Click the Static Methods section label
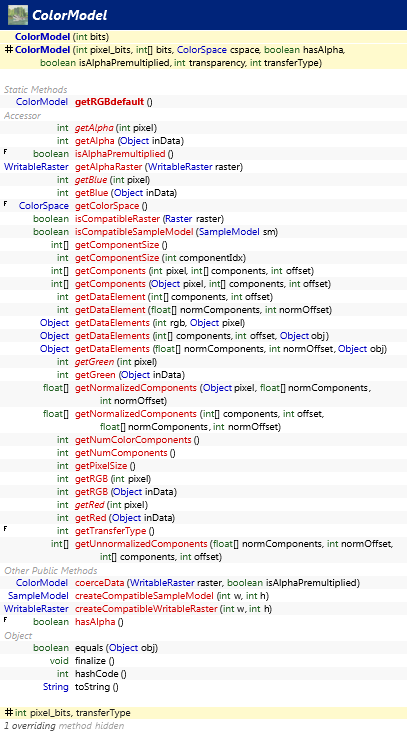Image resolution: width=407 pixels, height=732 pixels. tap(35, 89)
